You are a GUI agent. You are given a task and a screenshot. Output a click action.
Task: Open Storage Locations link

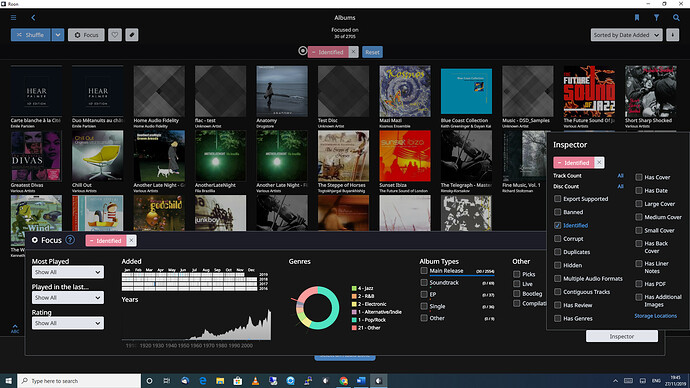tap(655, 316)
